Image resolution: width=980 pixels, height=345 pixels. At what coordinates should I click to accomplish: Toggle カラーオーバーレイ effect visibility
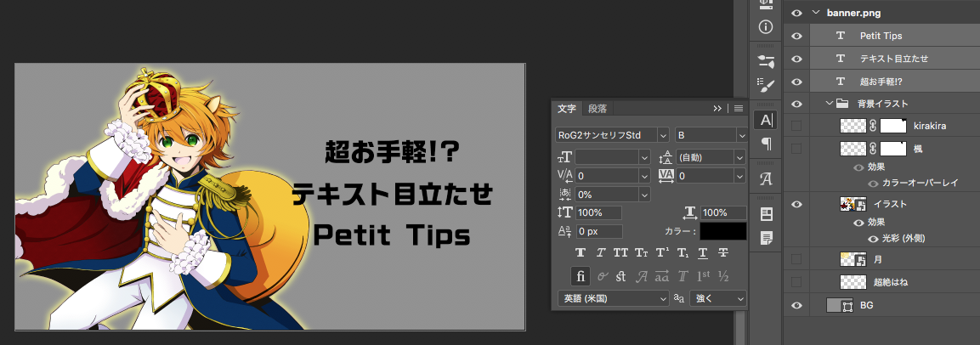coord(874,184)
